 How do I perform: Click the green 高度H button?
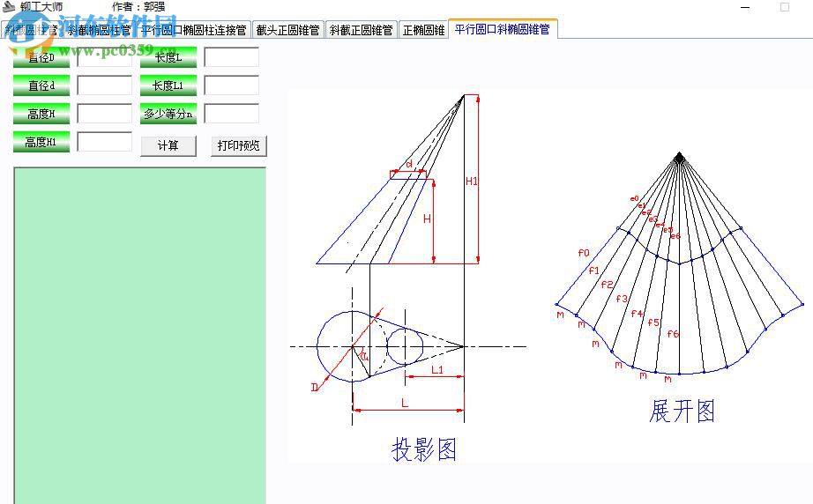[41, 114]
